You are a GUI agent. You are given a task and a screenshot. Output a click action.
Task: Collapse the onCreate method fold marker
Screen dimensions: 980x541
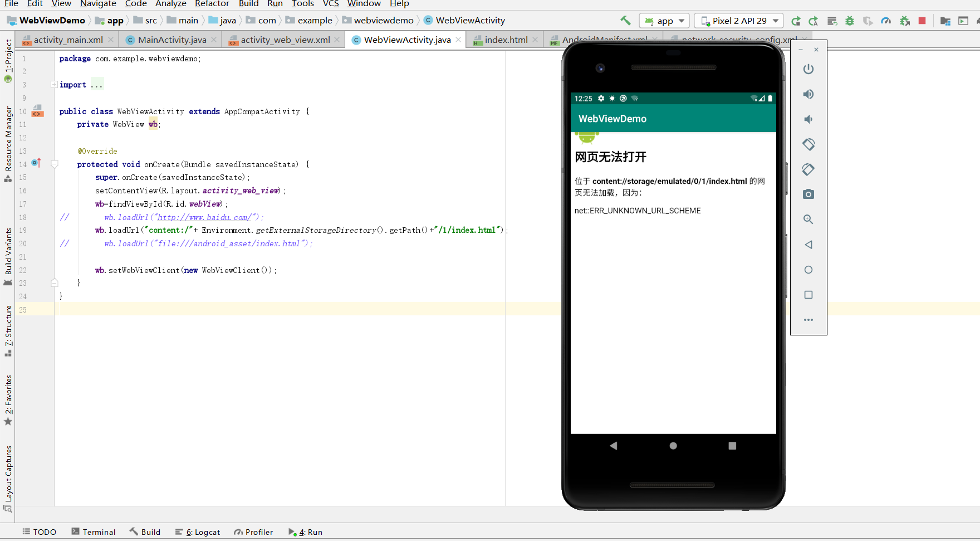[55, 164]
